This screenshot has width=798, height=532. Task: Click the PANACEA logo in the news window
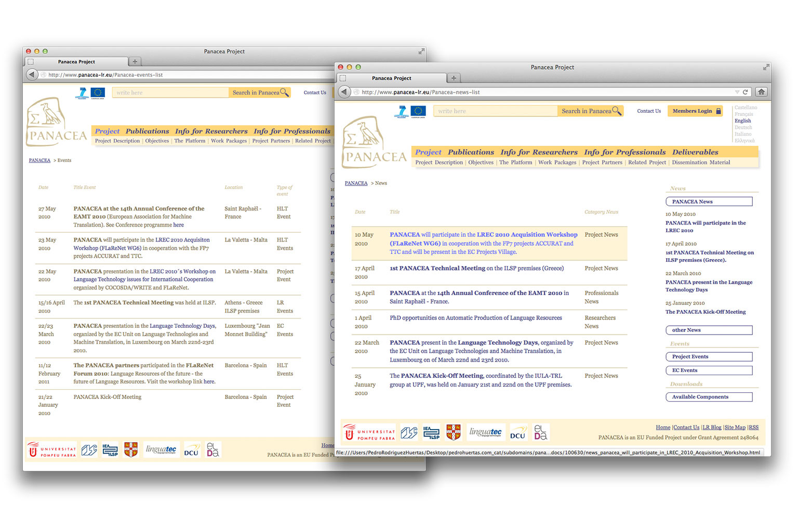[x=375, y=143]
